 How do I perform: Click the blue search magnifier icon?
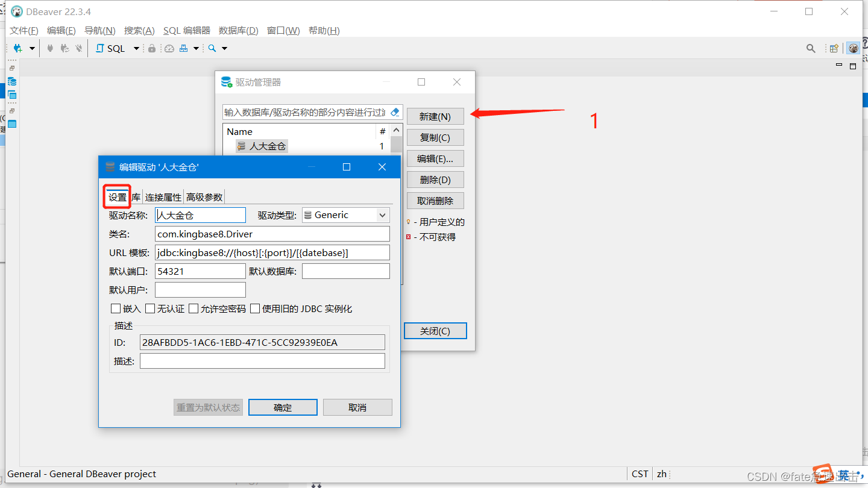[212, 48]
